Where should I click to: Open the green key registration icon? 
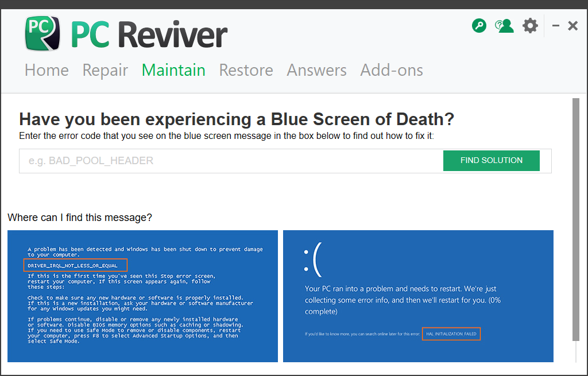tap(479, 26)
